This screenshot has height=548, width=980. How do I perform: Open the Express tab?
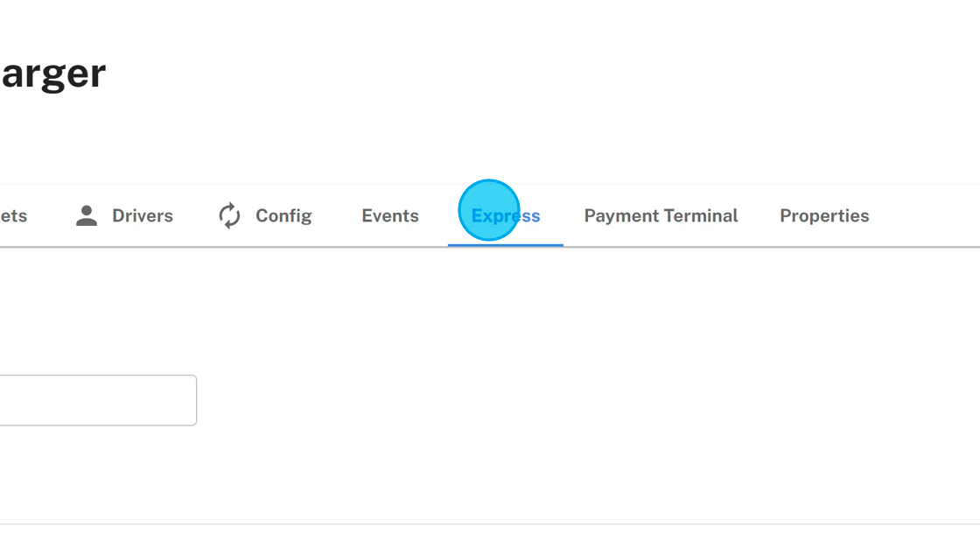click(506, 216)
